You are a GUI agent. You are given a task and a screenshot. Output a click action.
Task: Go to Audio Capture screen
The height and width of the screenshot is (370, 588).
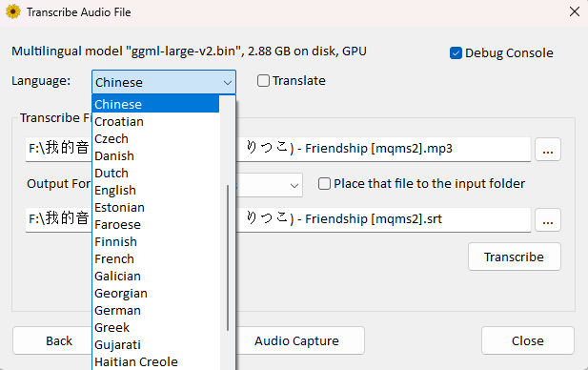tap(296, 340)
